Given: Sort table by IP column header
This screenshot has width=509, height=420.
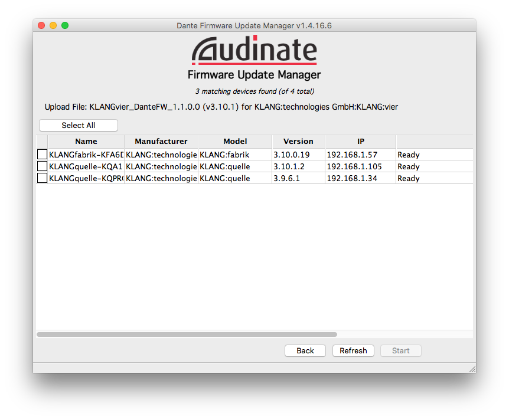Looking at the screenshot, I should click(x=361, y=142).
